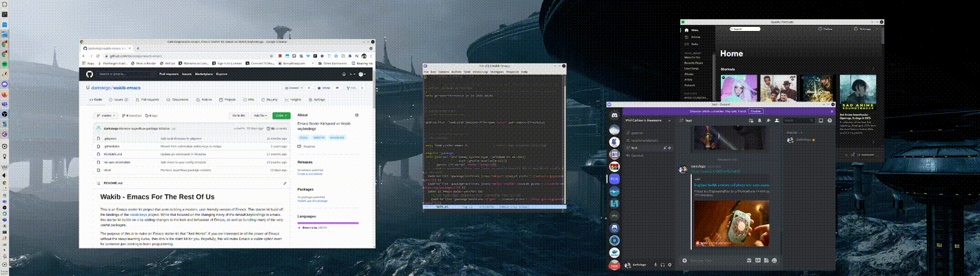980x276 pixels.
Task: Click Pull requests in GitHub top navigation
Action: [x=169, y=74]
